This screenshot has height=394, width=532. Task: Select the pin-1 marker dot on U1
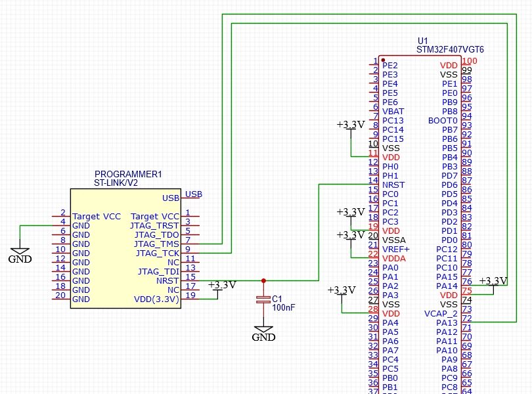[383, 60]
